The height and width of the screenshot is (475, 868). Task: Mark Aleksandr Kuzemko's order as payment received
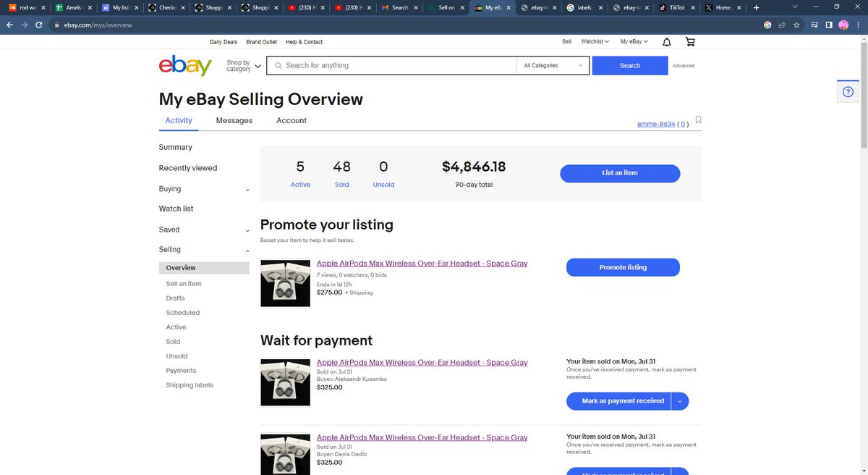tap(618, 401)
